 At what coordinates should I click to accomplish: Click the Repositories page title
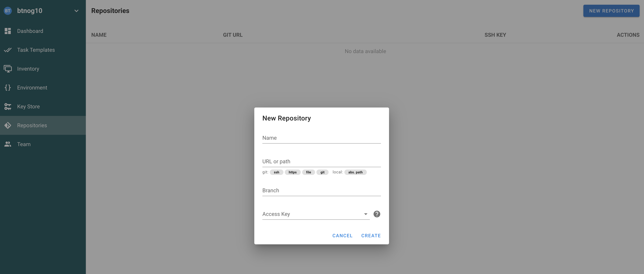pos(110,11)
